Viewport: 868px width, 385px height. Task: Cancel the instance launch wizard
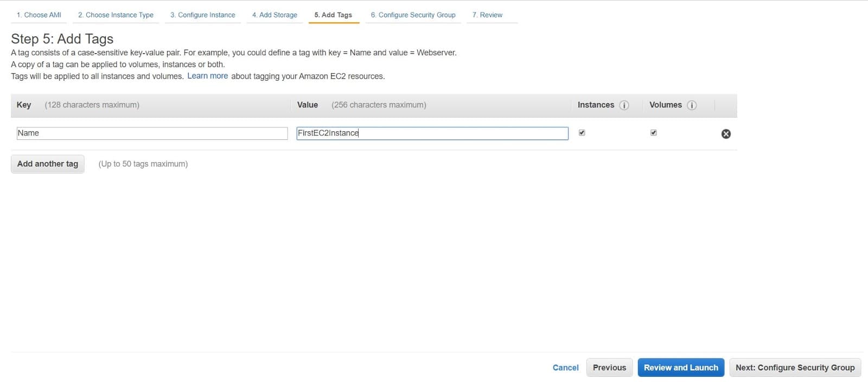click(x=566, y=368)
